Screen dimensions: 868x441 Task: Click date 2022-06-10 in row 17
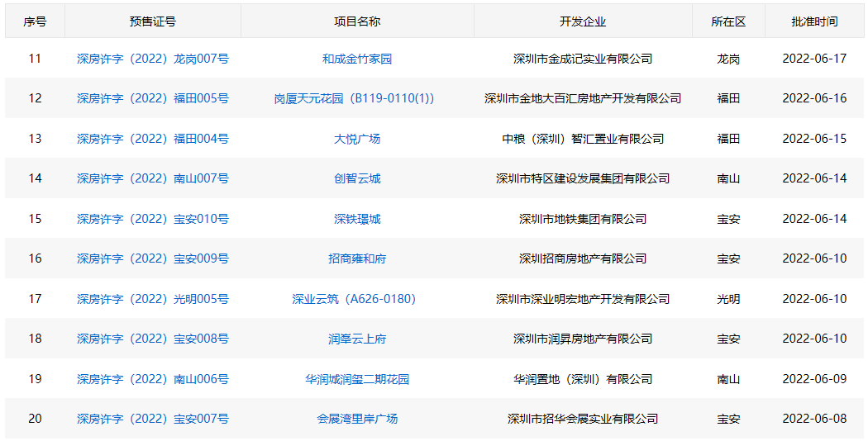point(814,299)
